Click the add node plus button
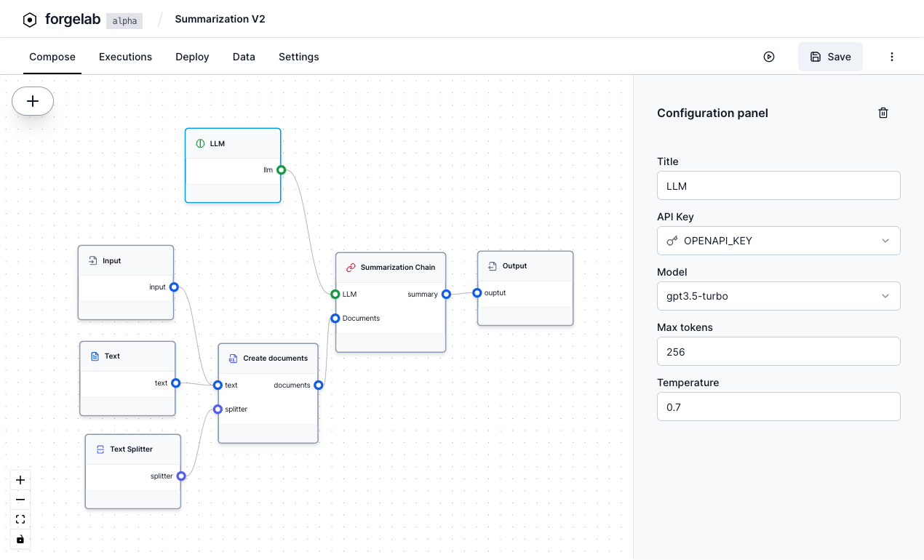This screenshot has width=924, height=560. (32, 101)
